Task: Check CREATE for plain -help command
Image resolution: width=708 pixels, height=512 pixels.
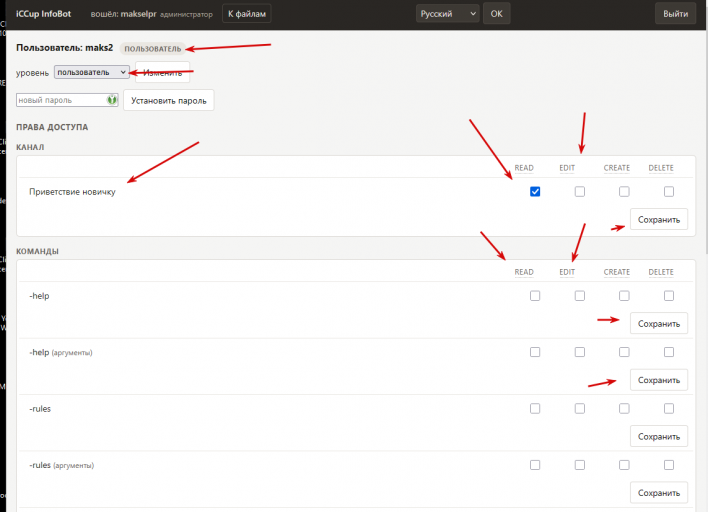Action: click(624, 296)
